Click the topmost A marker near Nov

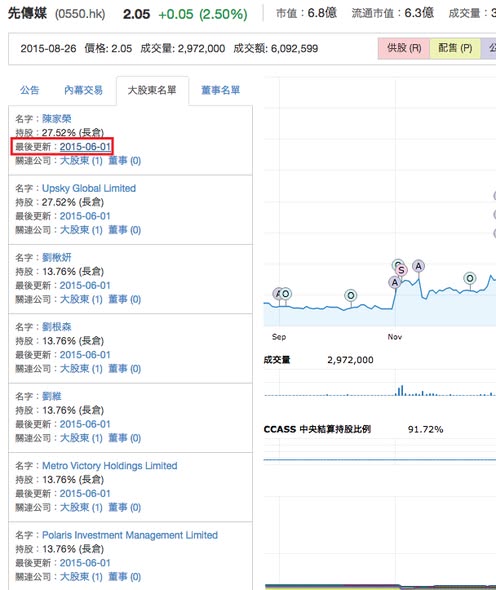click(418, 266)
